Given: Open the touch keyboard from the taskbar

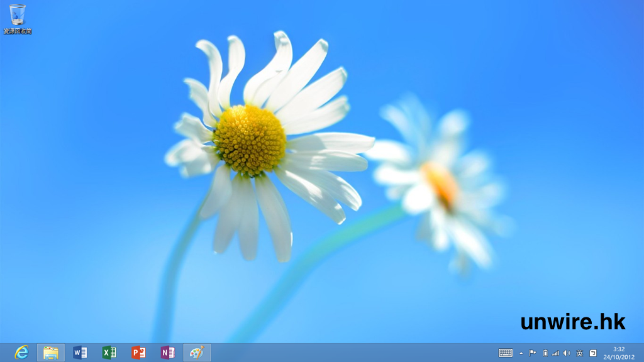Looking at the screenshot, I should tap(506, 353).
